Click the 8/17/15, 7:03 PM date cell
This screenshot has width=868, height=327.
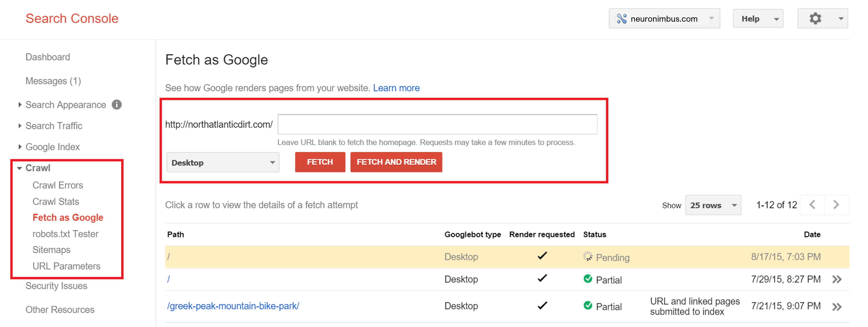click(786, 257)
